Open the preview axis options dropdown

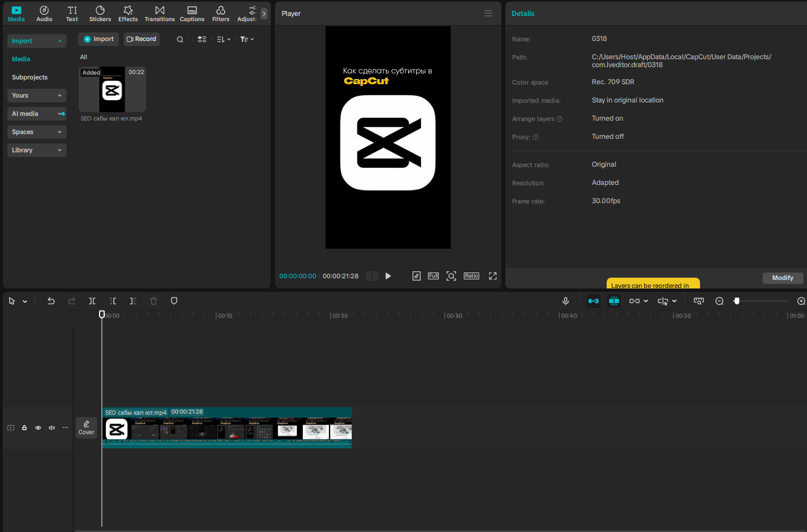pos(674,302)
